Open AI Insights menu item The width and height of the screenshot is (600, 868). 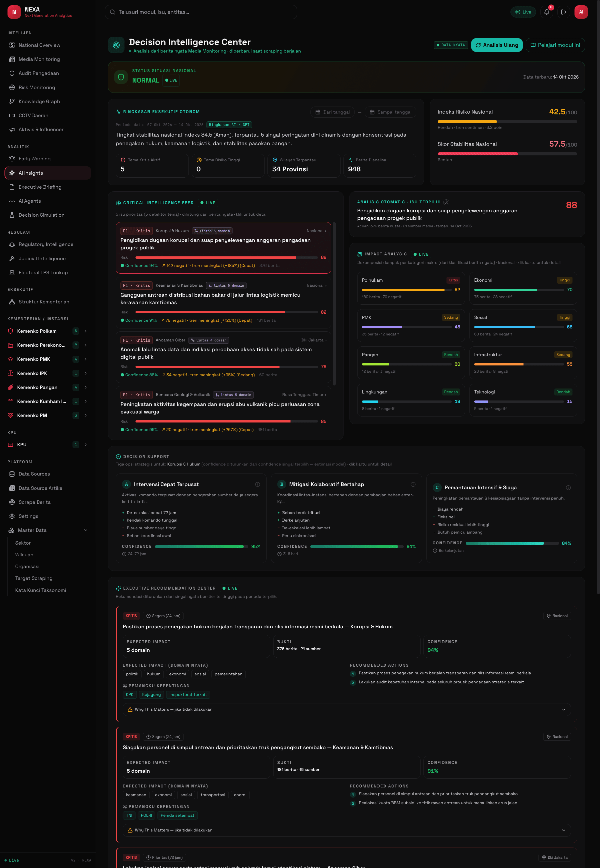(x=48, y=173)
